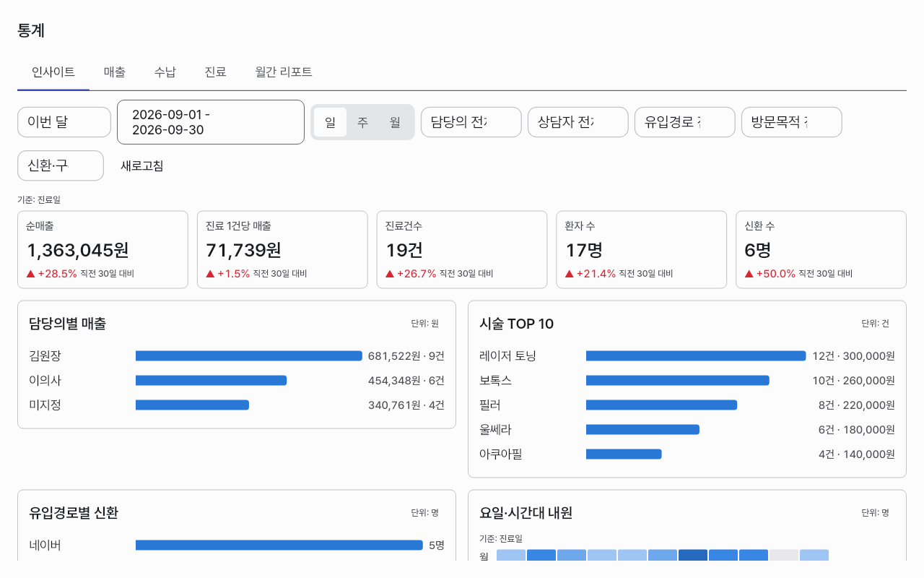Image resolution: width=924 pixels, height=578 pixels.
Task: Open the 매출 tab
Action: coord(115,72)
